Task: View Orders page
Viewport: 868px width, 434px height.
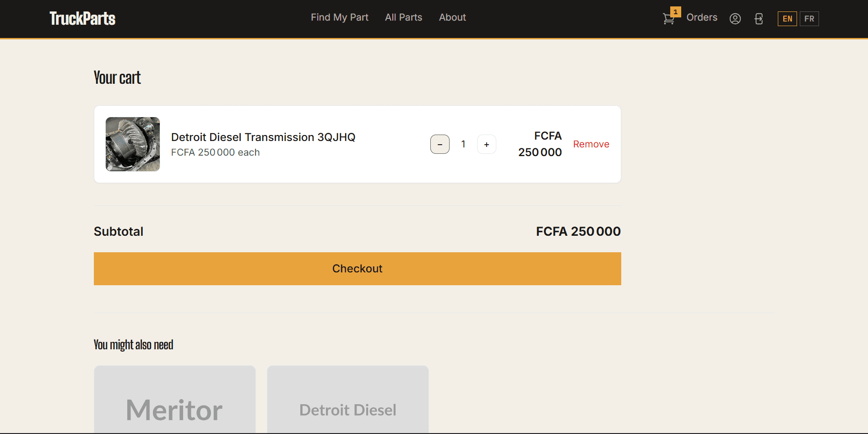Action: pyautogui.click(x=702, y=17)
